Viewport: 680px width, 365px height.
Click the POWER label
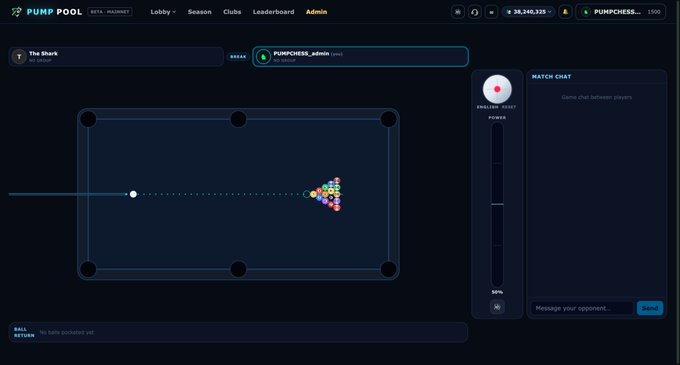point(497,117)
